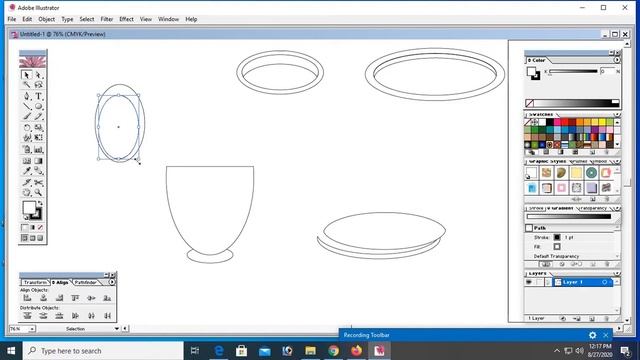Open the Swatches panel options menu arrow
This screenshot has height=360, width=640.
[x=617, y=115]
